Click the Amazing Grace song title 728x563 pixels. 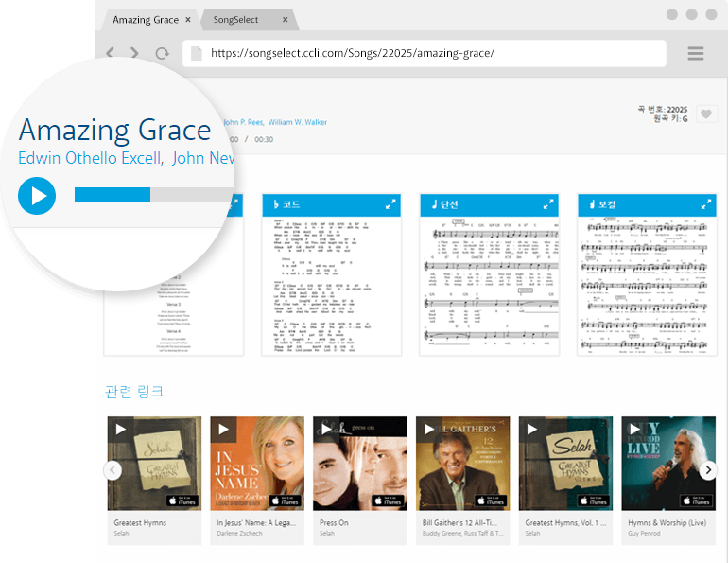tap(115, 130)
